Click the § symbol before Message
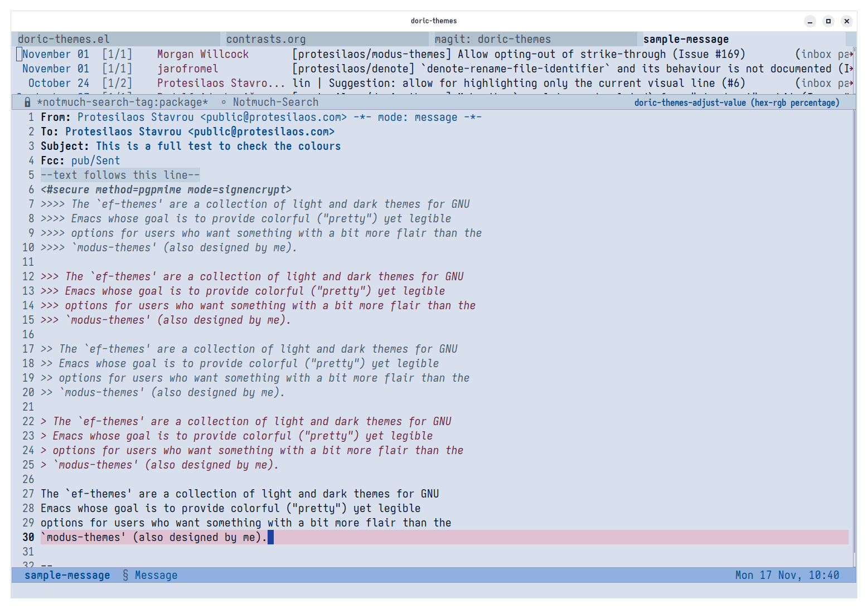The image size is (868, 609). click(x=125, y=575)
